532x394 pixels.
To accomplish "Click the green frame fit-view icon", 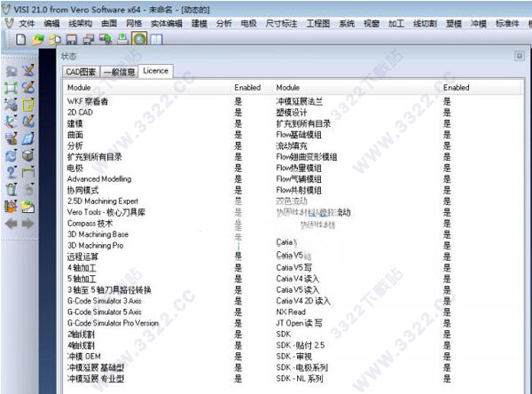I will (x=12, y=88).
